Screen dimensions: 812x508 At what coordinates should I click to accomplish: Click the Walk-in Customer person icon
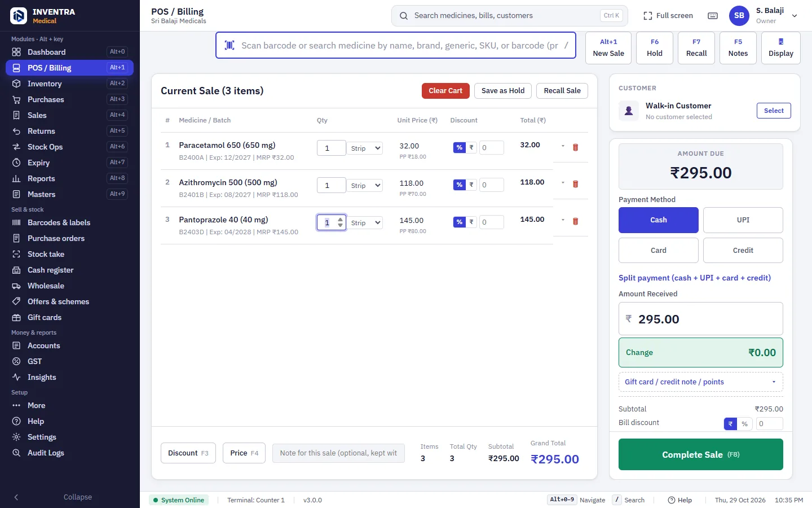(x=628, y=111)
